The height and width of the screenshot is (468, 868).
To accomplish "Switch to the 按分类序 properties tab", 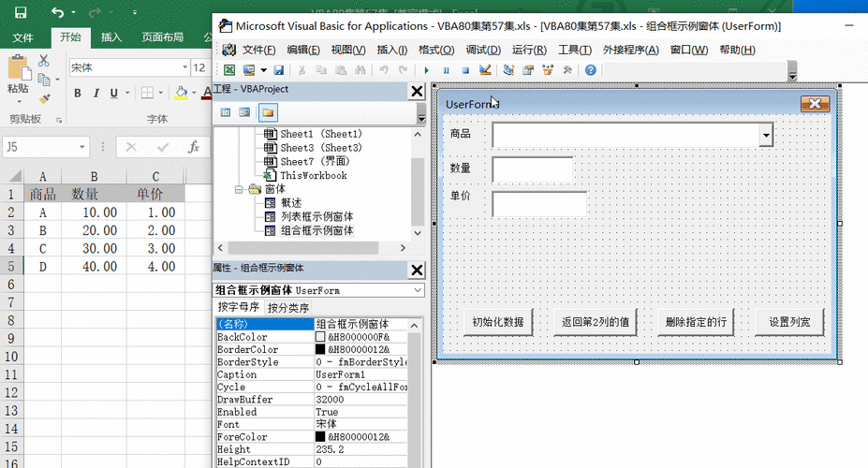I will tap(288, 307).
